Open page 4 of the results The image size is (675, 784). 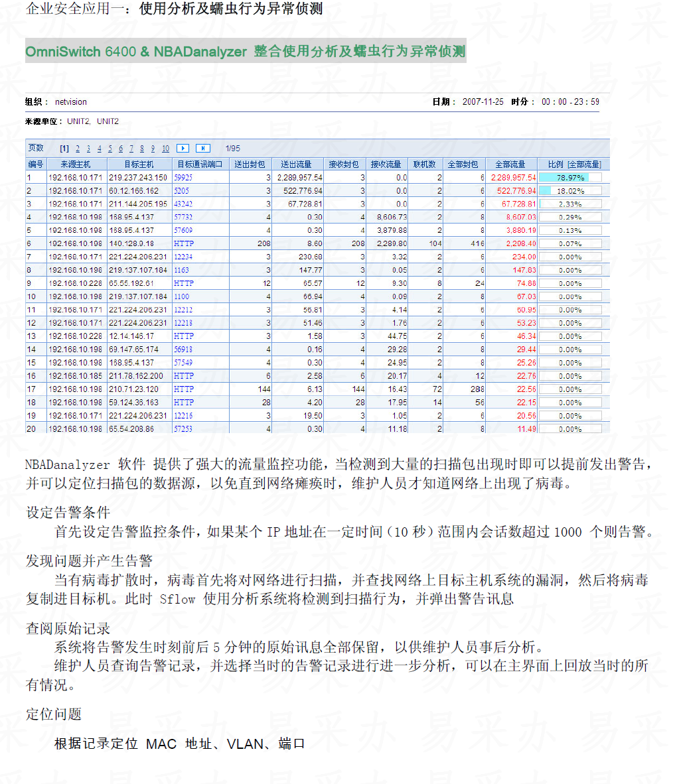tap(99, 149)
